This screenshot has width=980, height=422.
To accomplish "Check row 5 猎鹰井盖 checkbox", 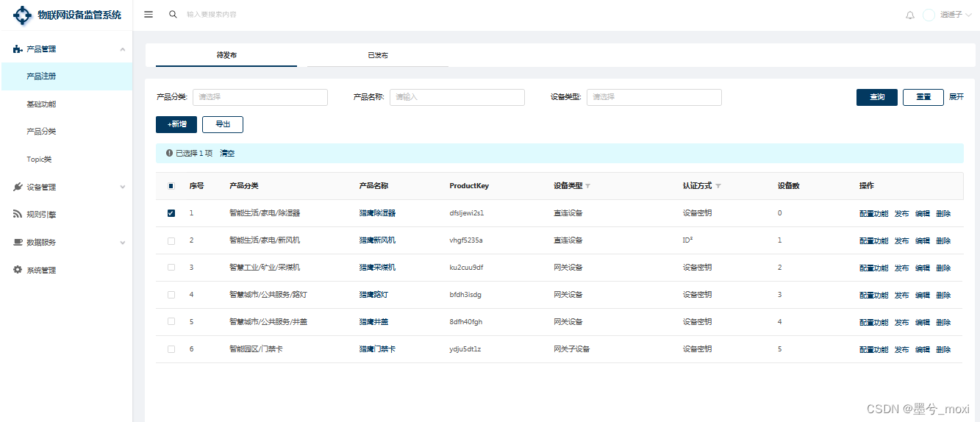I will 171,321.
